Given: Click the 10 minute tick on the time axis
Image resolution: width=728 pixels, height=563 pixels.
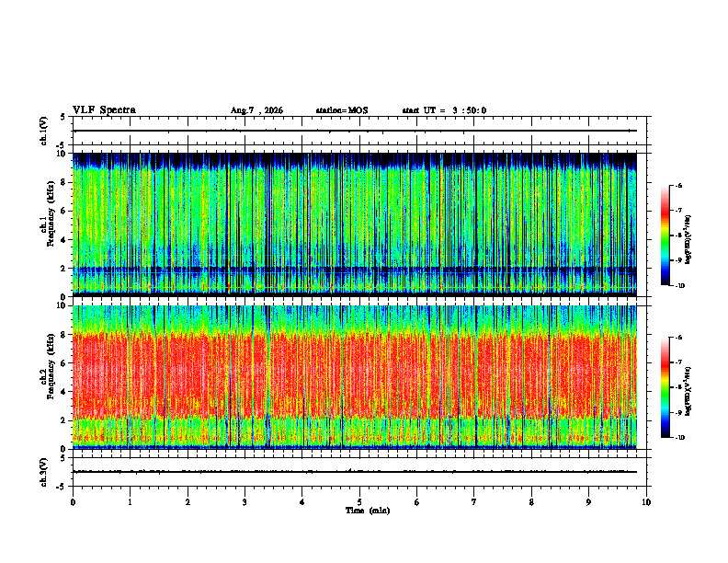Looking at the screenshot, I should 646,502.
